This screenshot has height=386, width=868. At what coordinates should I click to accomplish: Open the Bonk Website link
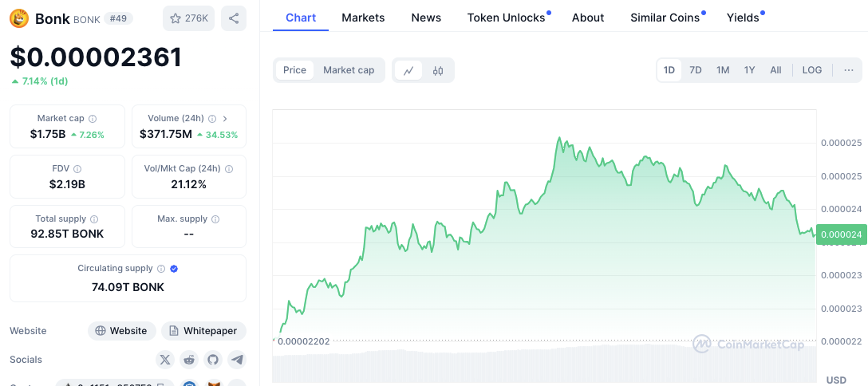[121, 331]
